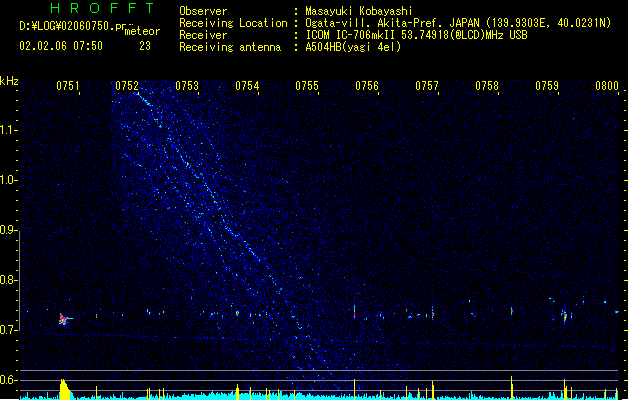The width and height of the screenshot is (629, 400).
Task: Click the 0751 time marker
Action: (x=67, y=86)
